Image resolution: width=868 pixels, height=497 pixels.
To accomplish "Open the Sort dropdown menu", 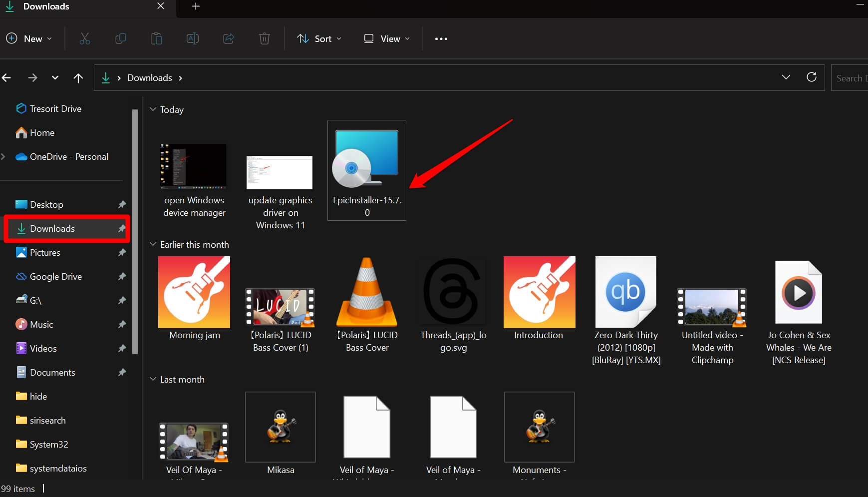I will [x=319, y=38].
